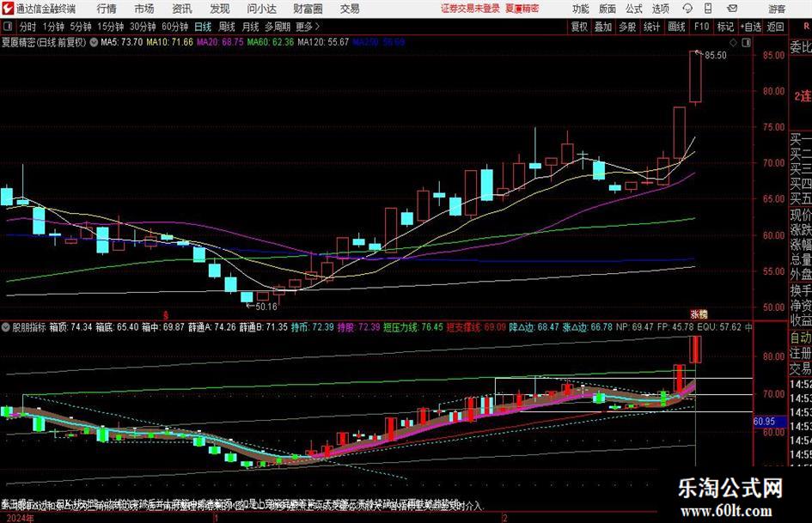812x523 pixels.
Task: Switch to 分时 chart tab
Action: 28,27
